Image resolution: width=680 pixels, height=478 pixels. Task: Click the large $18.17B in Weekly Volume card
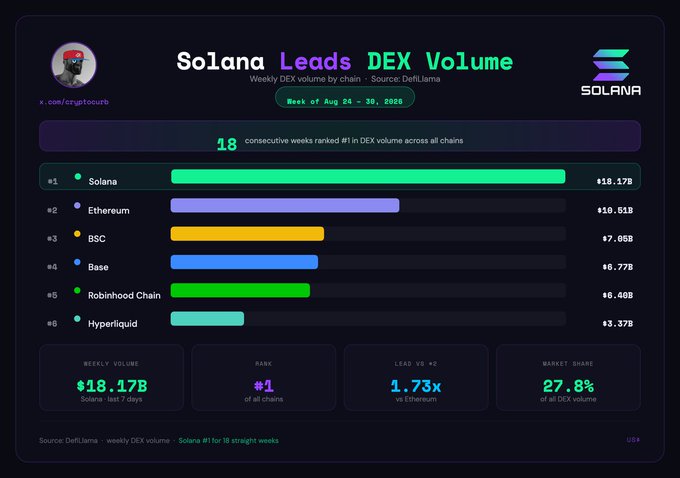[x=111, y=385]
